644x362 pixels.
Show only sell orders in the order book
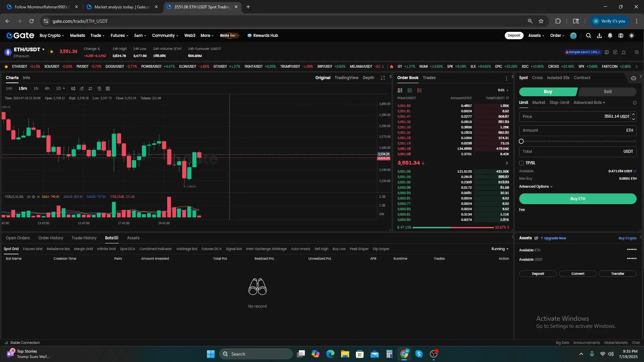pos(419,90)
